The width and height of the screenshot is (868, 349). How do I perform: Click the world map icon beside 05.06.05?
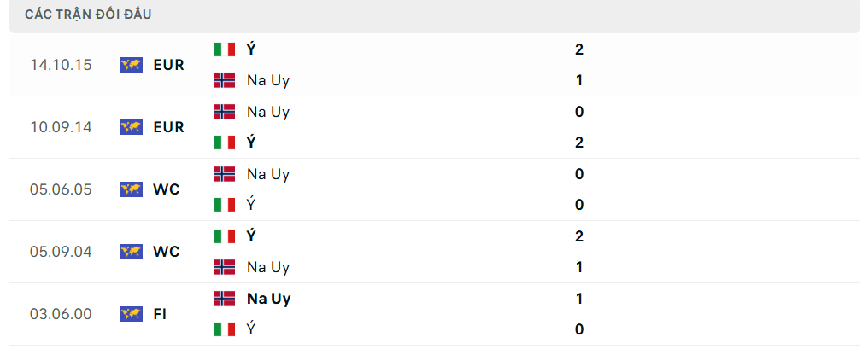[x=132, y=189]
